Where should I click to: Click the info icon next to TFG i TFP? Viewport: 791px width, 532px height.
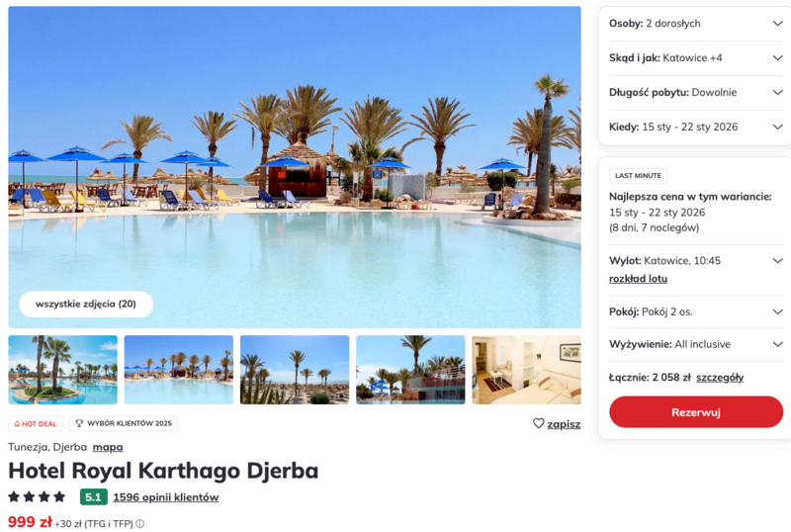pyautogui.click(x=139, y=524)
